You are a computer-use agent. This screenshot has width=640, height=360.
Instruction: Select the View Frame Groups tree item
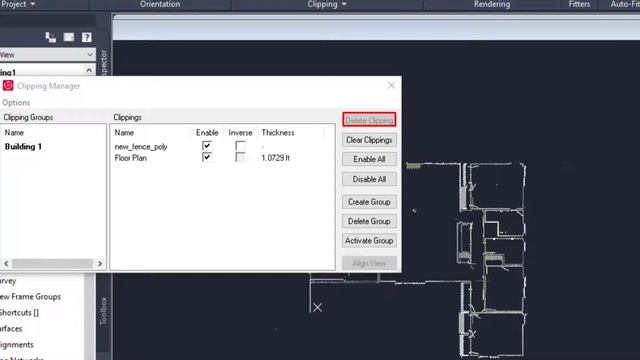click(30, 297)
